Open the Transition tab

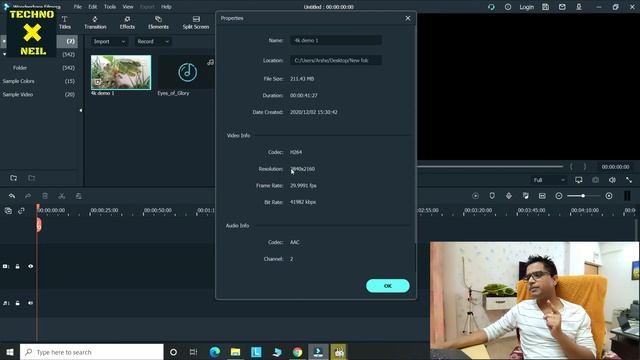[x=95, y=23]
